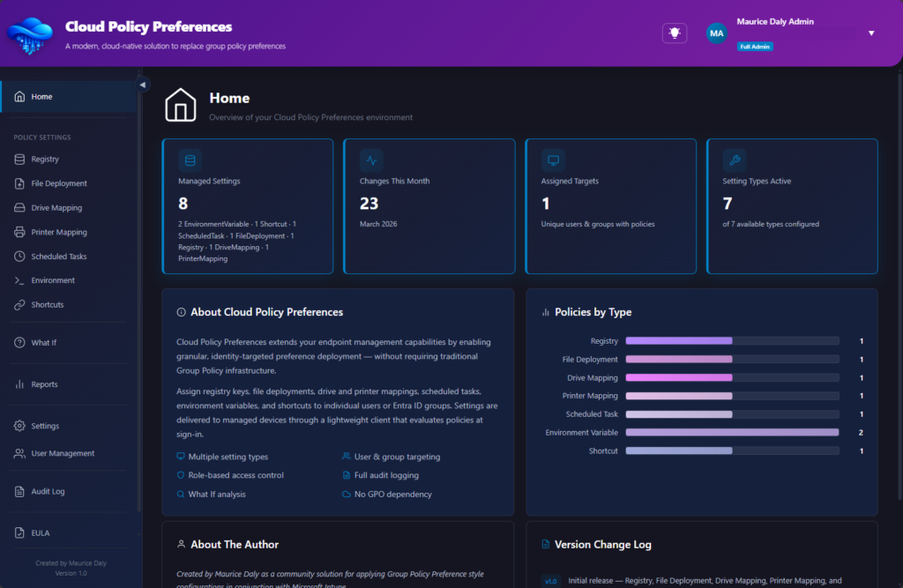Click the Printer Mapping printer icon
This screenshot has width=903, height=588.
click(19, 233)
